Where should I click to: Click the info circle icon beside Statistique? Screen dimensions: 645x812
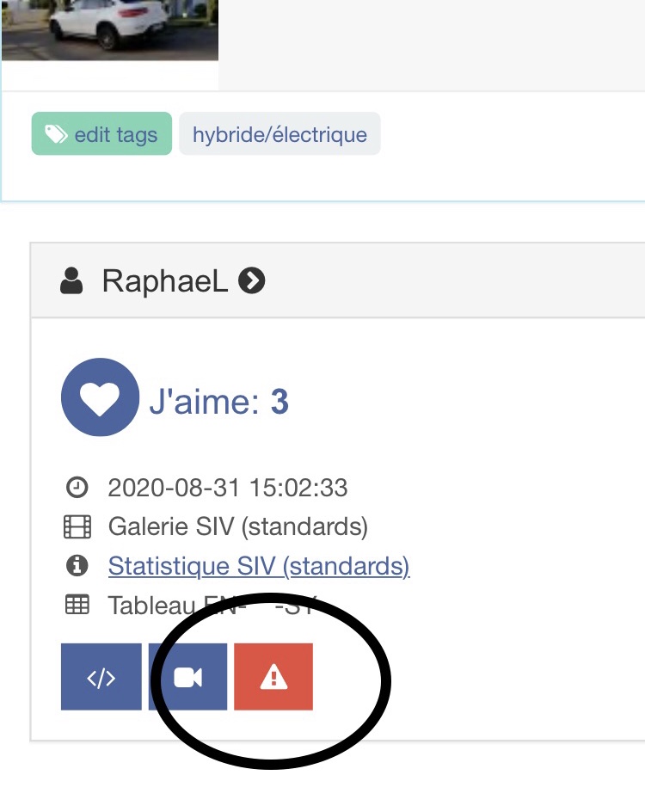pyautogui.click(x=77, y=566)
